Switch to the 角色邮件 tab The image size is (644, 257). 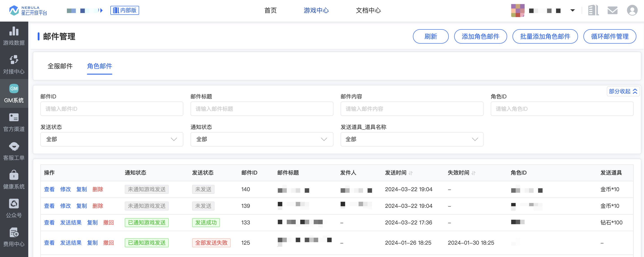pyautogui.click(x=99, y=66)
